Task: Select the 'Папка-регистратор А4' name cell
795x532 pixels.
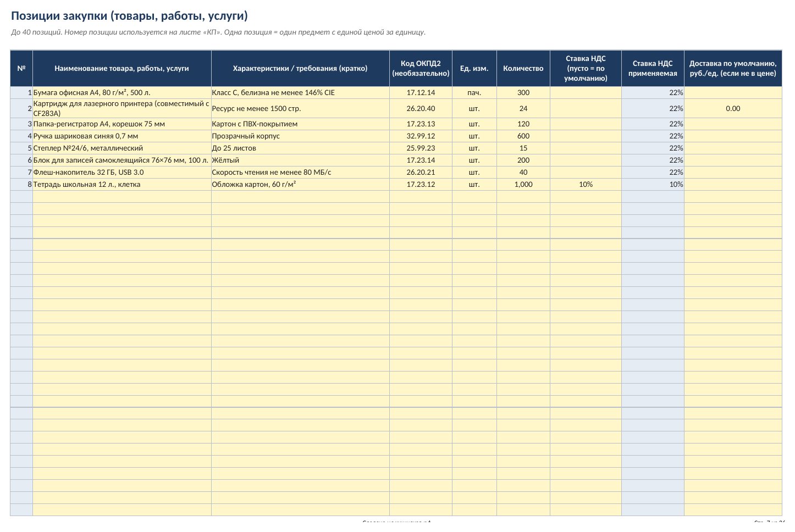Action: [x=122, y=124]
